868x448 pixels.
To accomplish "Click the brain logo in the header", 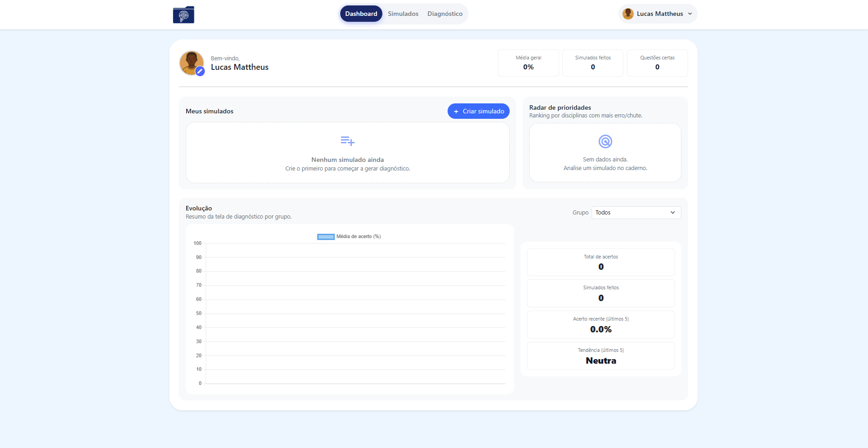I will [x=183, y=15].
